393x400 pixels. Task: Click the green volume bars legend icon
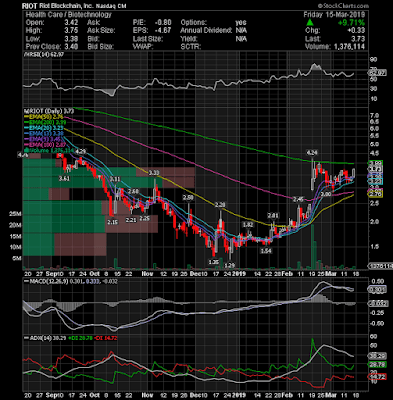pos(26,150)
